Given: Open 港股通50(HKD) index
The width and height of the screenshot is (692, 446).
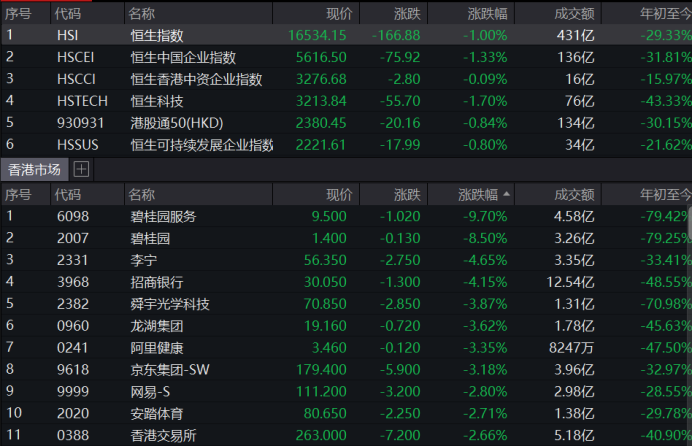Looking at the screenshot, I should pos(346,123).
